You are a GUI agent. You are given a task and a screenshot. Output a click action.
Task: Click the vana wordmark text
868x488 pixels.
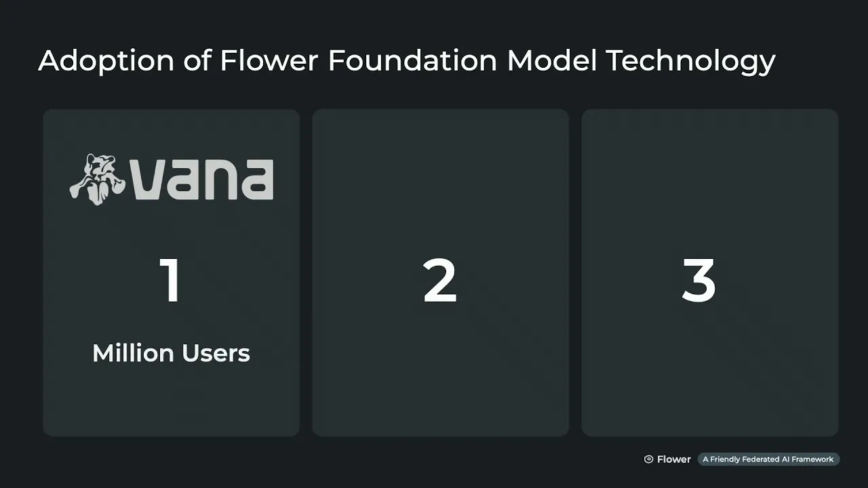(x=202, y=180)
